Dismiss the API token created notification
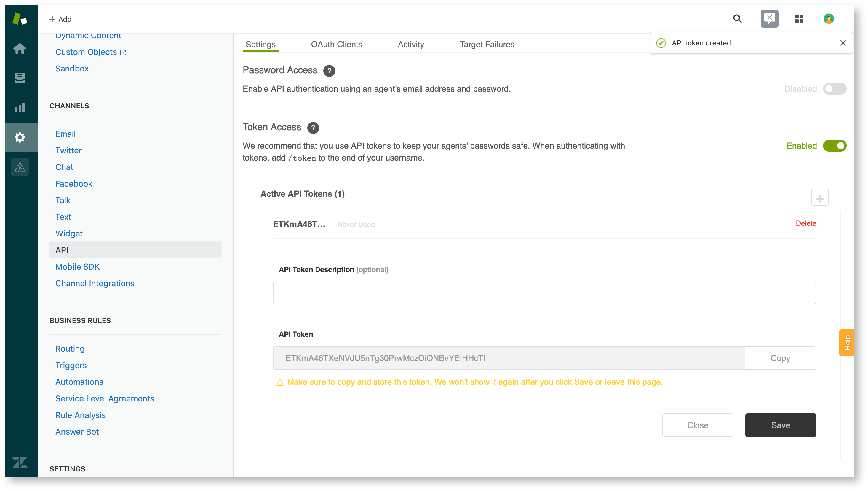This screenshot has height=491, width=868. (843, 43)
